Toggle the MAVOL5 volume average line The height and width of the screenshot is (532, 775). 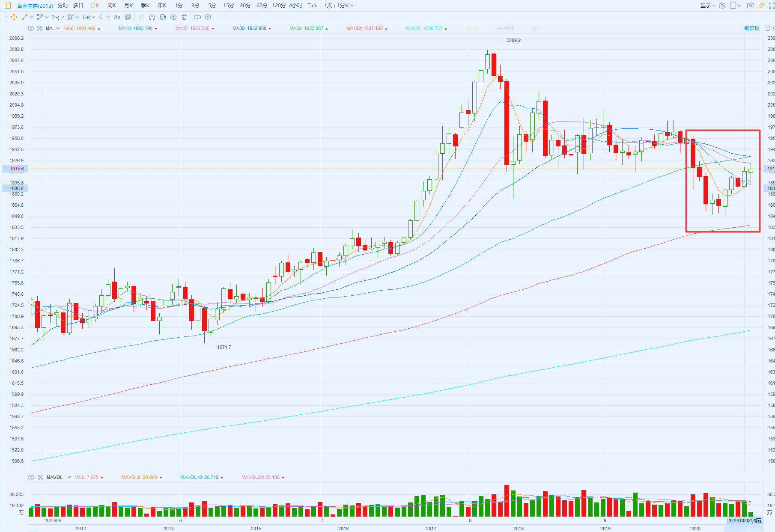(142, 477)
